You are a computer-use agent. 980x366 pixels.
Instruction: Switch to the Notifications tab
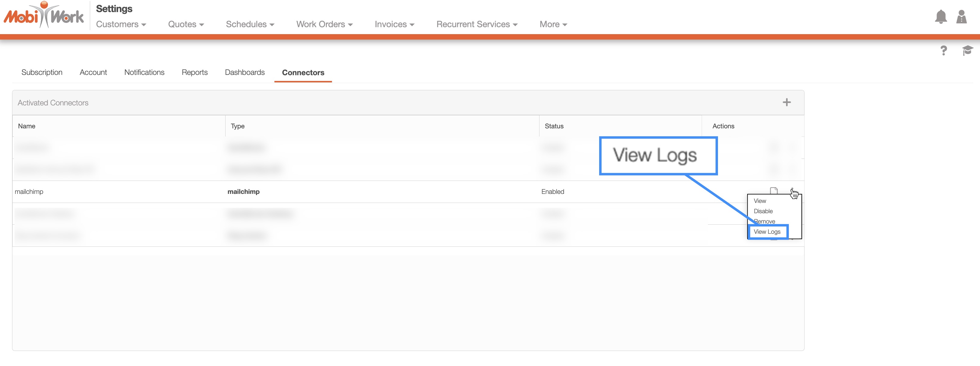pos(144,72)
